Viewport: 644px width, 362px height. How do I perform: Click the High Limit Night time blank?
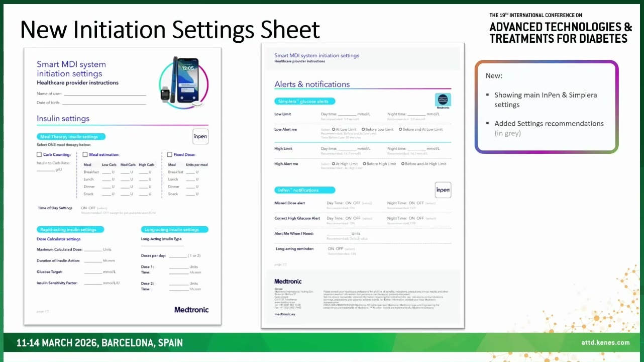[416, 149]
